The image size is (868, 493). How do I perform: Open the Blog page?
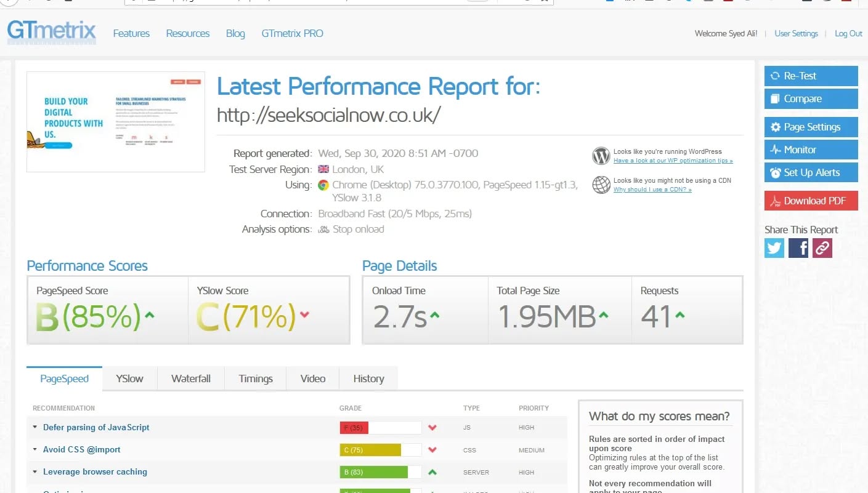235,33
